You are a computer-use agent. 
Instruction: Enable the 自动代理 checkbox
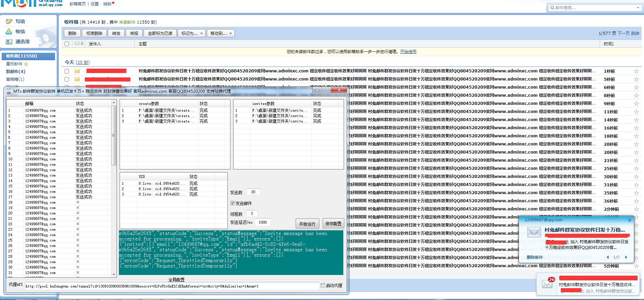tap(323, 285)
